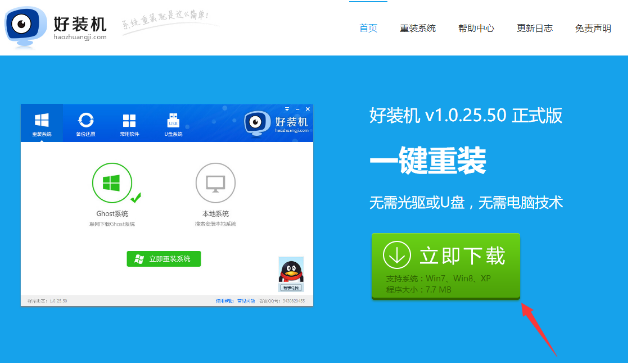Click the QQ penguin support icon
628x363 pixels.
[x=291, y=271]
